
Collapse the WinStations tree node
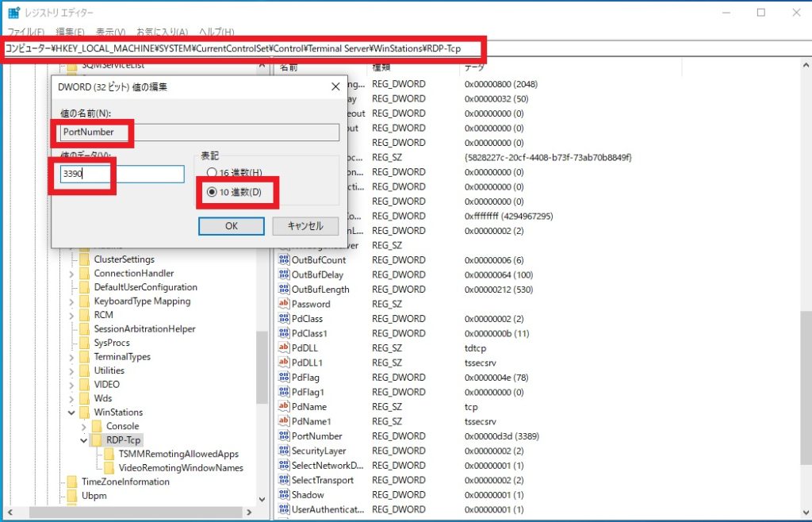click(x=72, y=413)
